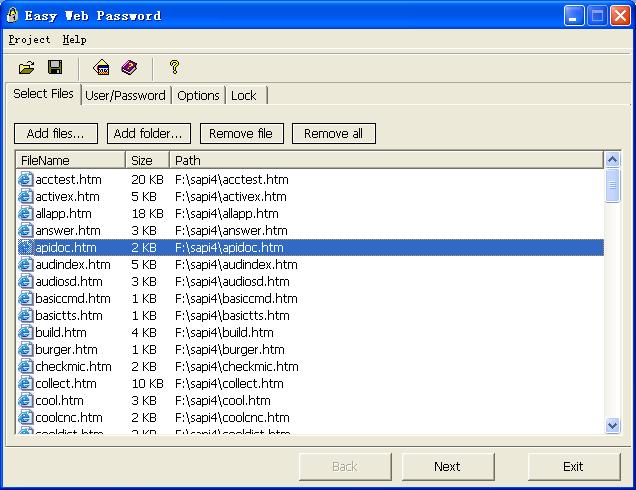
Task: Click the file list scroll up arrow
Action: (x=612, y=159)
